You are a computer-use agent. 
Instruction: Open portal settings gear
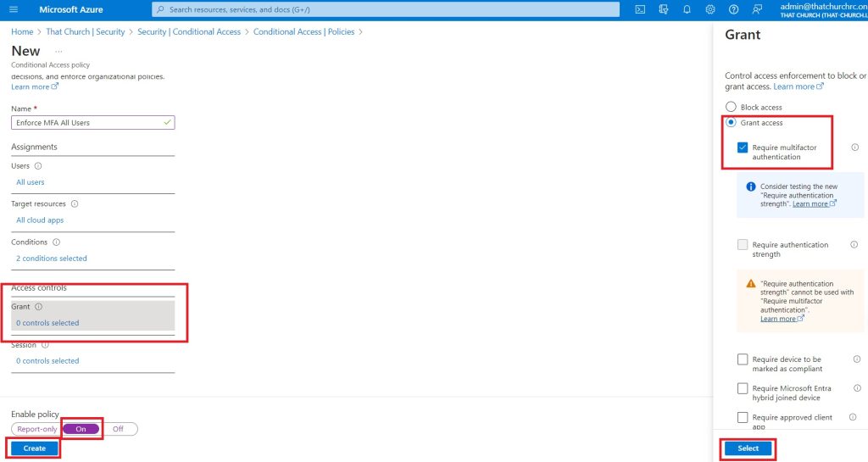(x=710, y=9)
